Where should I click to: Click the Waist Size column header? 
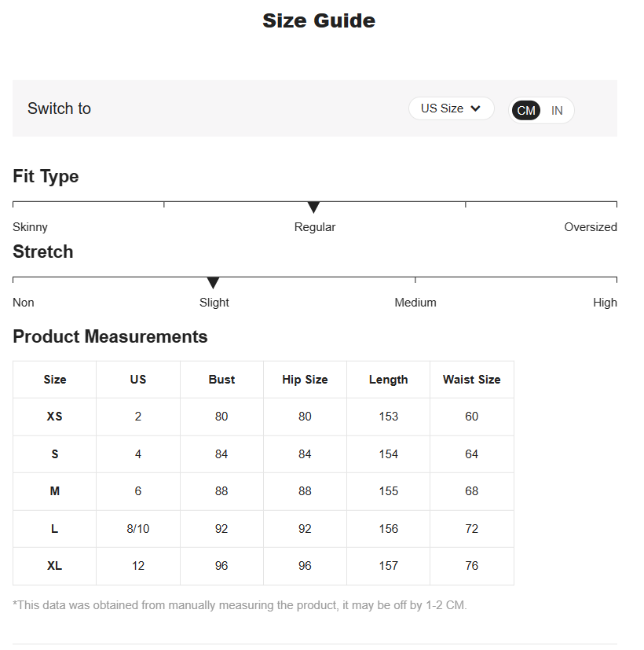pos(471,380)
